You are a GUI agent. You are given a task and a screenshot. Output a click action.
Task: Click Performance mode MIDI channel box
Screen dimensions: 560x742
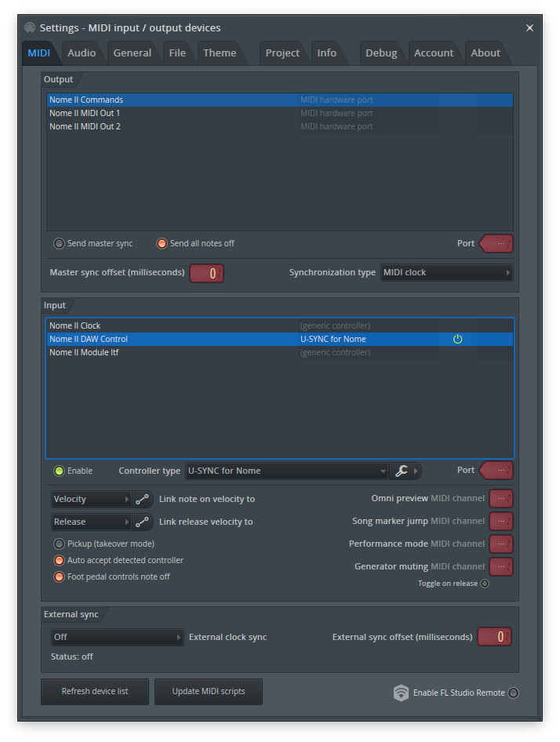(x=501, y=544)
